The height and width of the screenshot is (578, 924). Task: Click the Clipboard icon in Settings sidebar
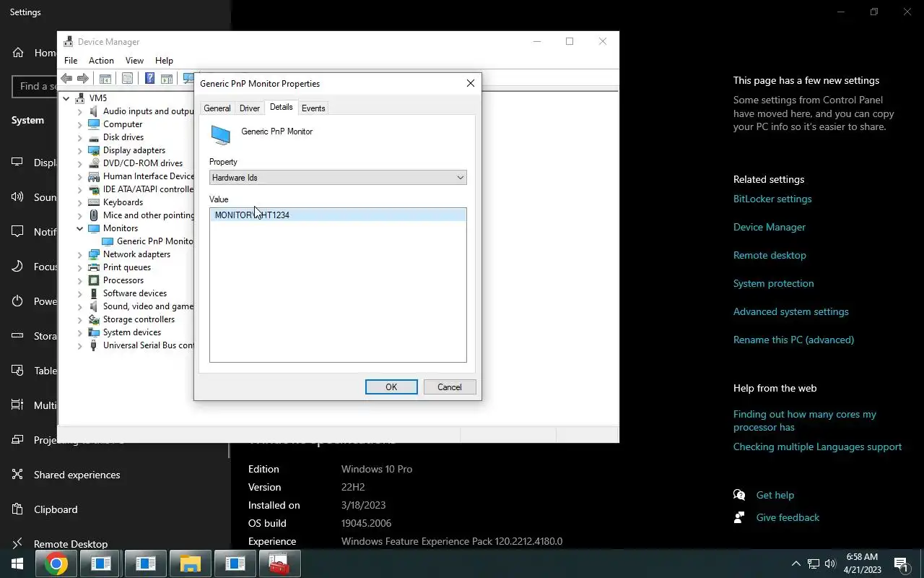pos(18,509)
